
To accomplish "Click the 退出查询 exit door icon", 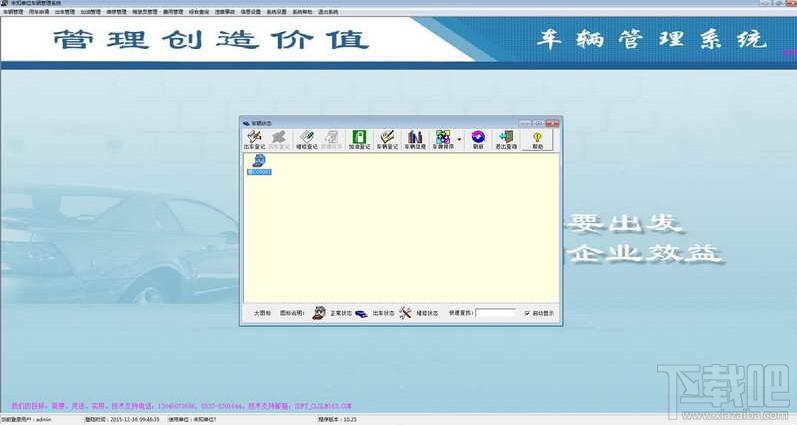I will (x=506, y=140).
